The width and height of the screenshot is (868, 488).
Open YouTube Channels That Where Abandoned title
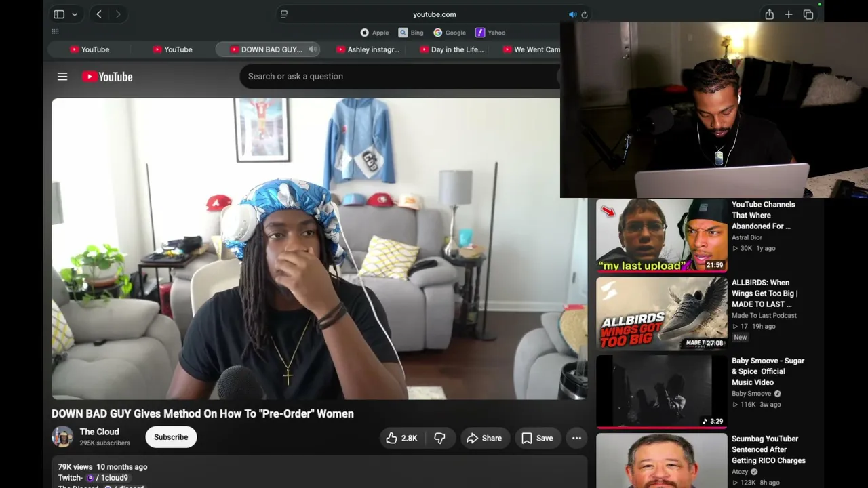pyautogui.click(x=763, y=215)
